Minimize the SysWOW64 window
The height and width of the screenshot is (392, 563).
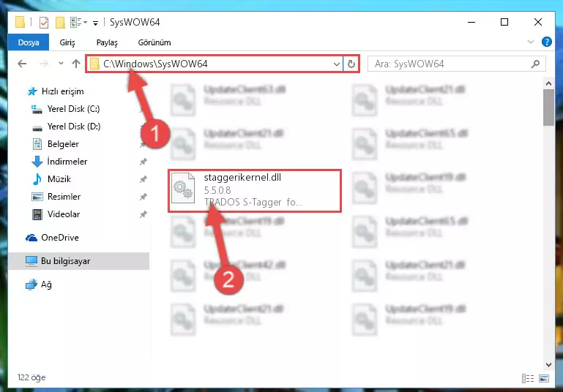[x=471, y=22]
